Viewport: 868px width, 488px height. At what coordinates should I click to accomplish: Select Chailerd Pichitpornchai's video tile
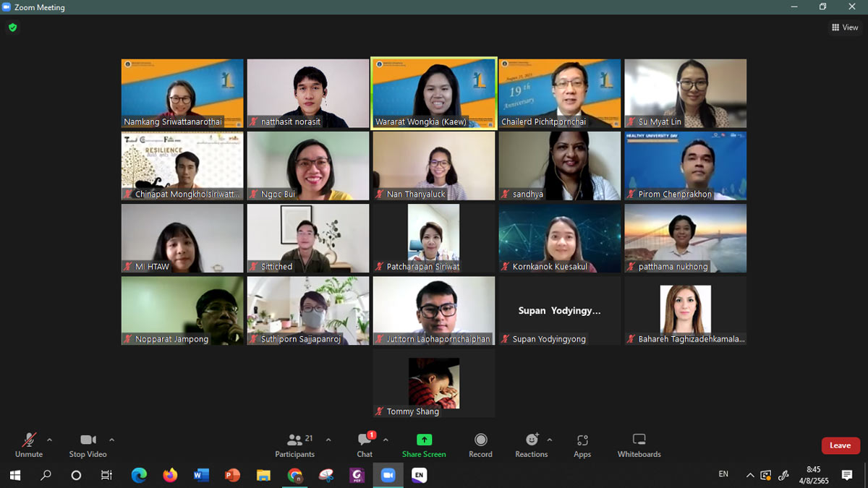(560, 94)
